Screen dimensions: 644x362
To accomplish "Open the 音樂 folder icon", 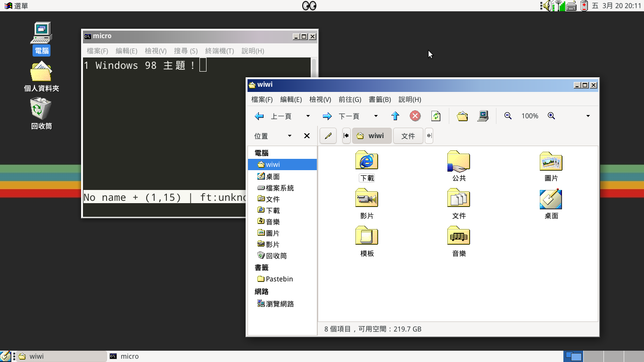I will (x=459, y=236).
